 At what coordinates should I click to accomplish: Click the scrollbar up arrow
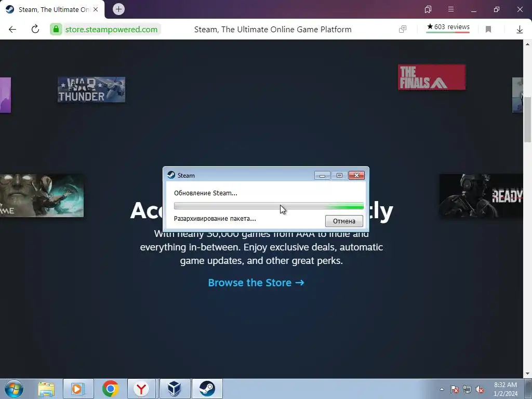tap(528, 44)
